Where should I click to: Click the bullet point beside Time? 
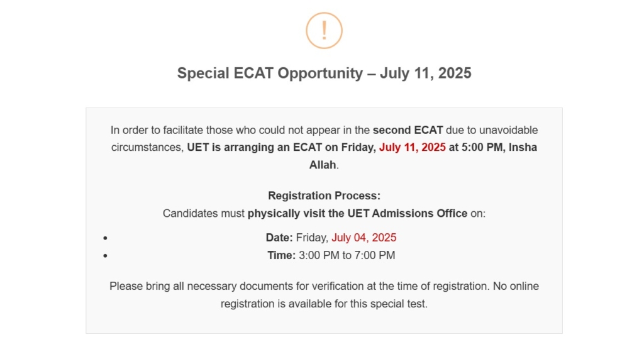coord(106,256)
